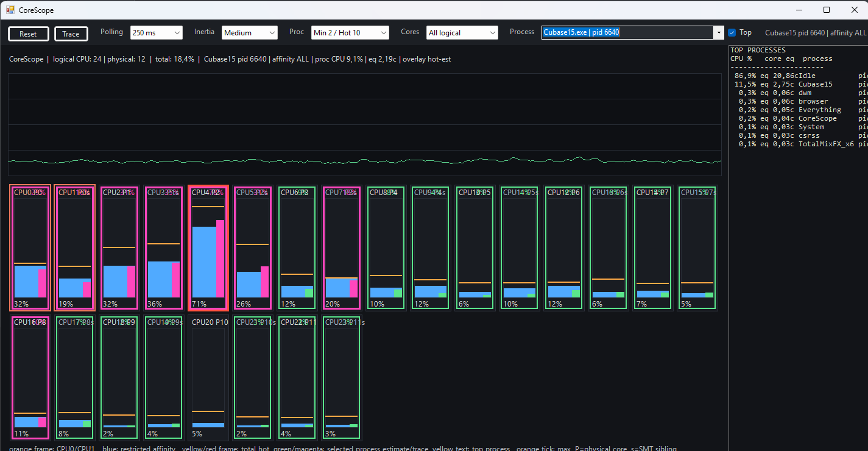Expand the Process combo box arrow

click(x=719, y=33)
